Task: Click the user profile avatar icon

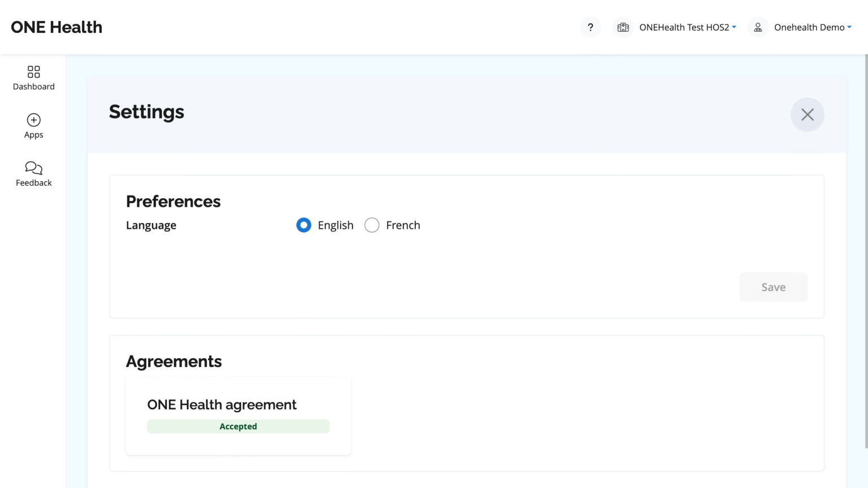Action: (x=758, y=27)
